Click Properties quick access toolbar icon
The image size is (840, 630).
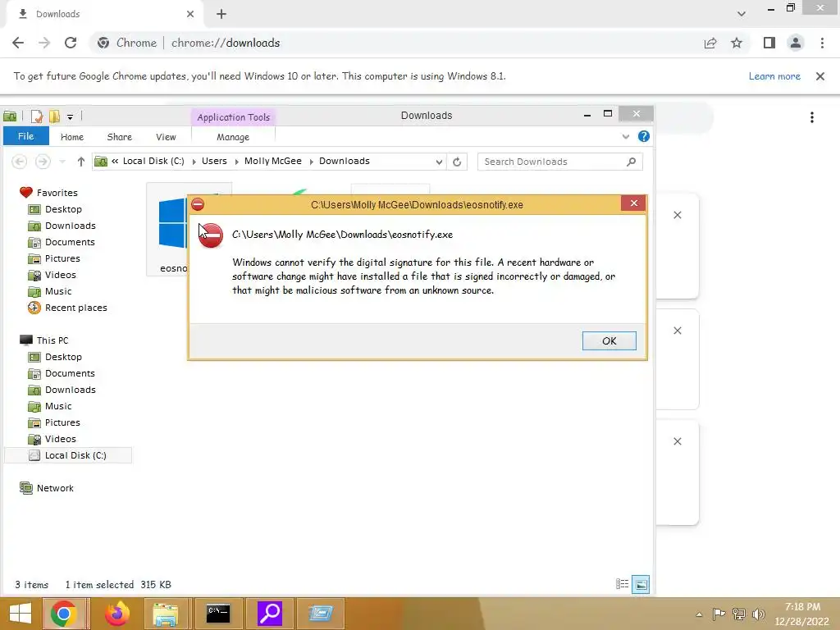point(36,116)
